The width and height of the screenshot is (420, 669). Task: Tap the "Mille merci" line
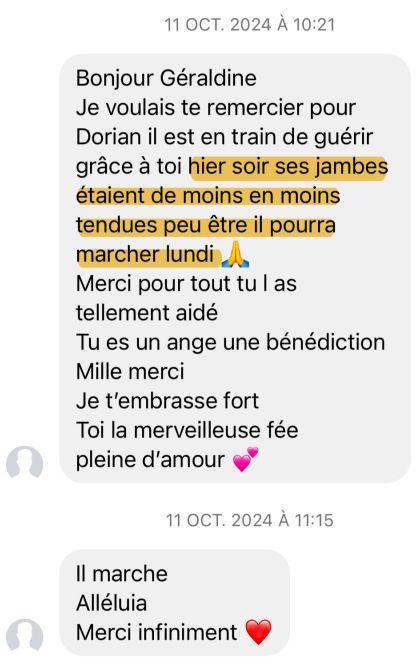tap(130, 371)
